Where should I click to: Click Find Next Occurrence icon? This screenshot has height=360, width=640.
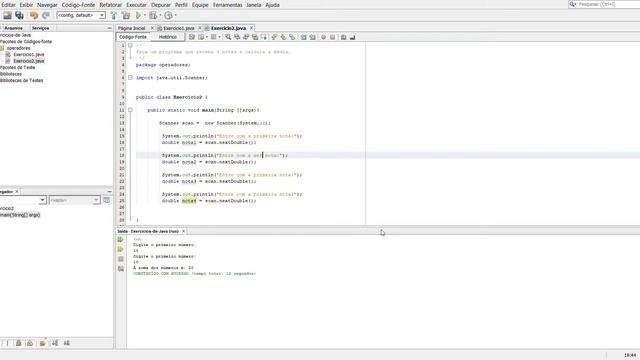pos(246,37)
